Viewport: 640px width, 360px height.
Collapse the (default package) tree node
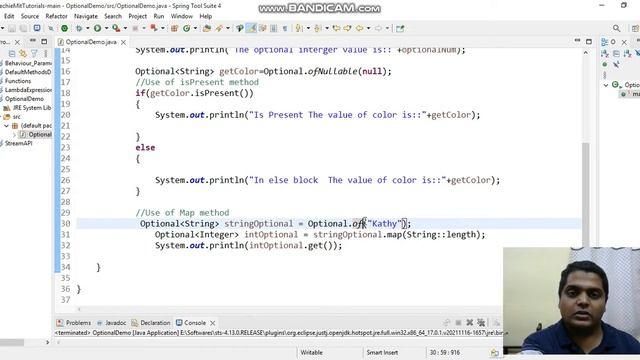[6, 126]
